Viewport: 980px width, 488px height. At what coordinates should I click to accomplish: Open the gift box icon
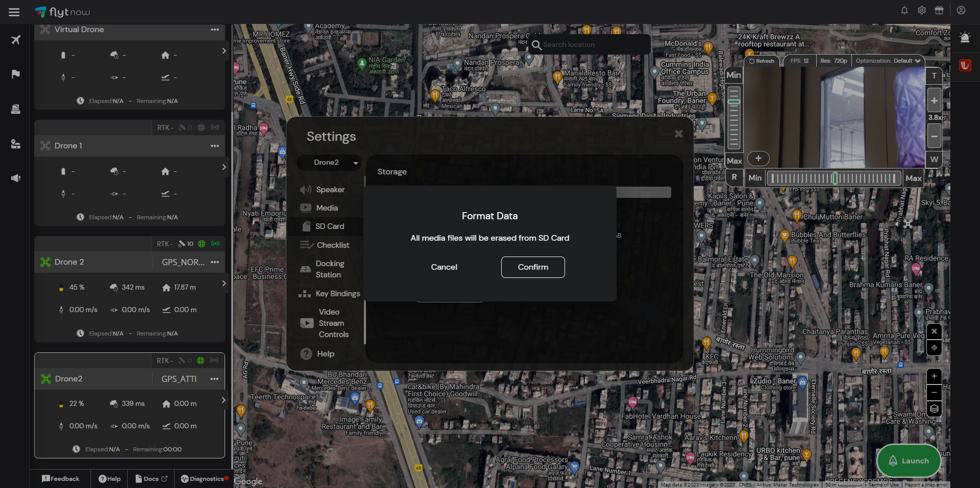[x=939, y=11]
